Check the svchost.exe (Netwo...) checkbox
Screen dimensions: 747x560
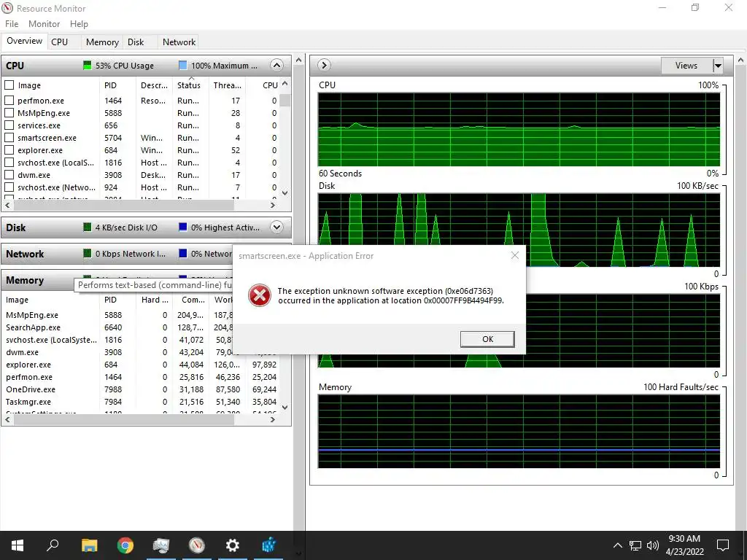coord(9,187)
